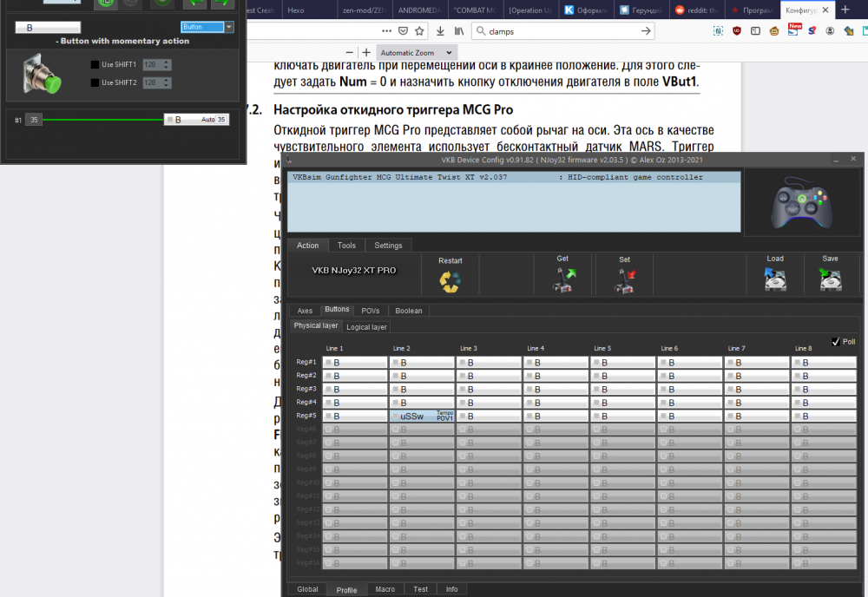Open the Macro tab
Viewport: 868px width, 597px height.
[385, 589]
